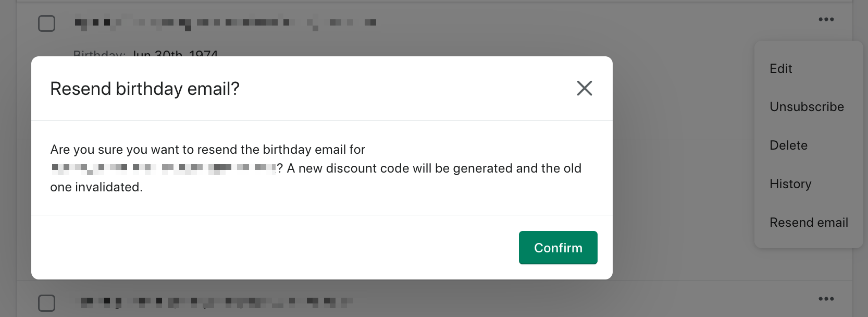Viewport: 868px width, 317px height.
Task: Click the "Are you sure you want to resend" line
Action: tap(207, 150)
